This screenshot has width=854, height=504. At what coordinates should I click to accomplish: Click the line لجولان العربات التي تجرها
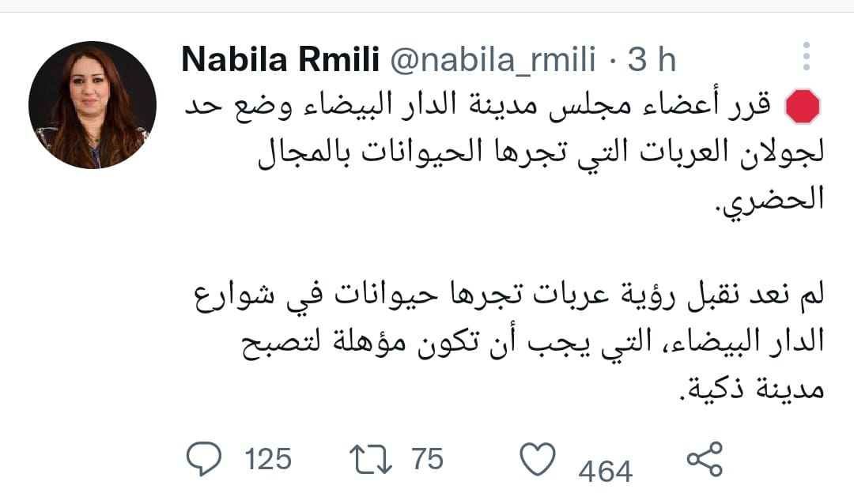click(x=540, y=152)
